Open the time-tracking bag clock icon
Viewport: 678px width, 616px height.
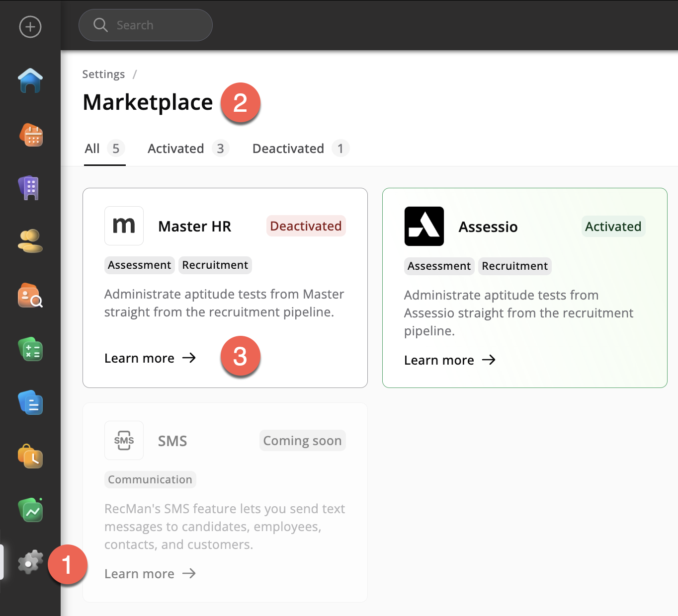click(x=30, y=457)
